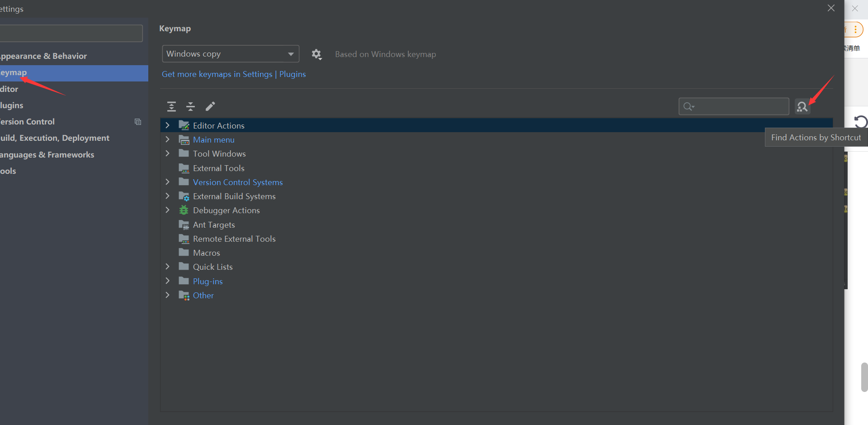Select the Plug-ins row text
The image size is (868, 425).
208,282
